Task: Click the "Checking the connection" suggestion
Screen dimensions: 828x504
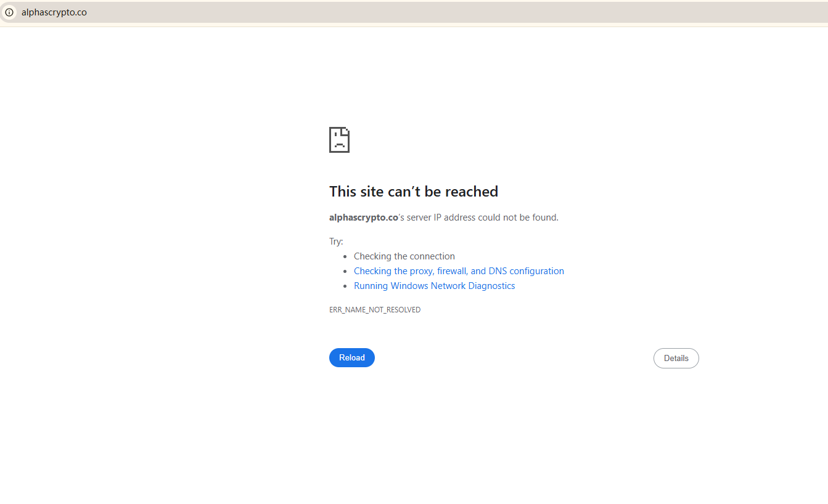Action: coord(404,256)
